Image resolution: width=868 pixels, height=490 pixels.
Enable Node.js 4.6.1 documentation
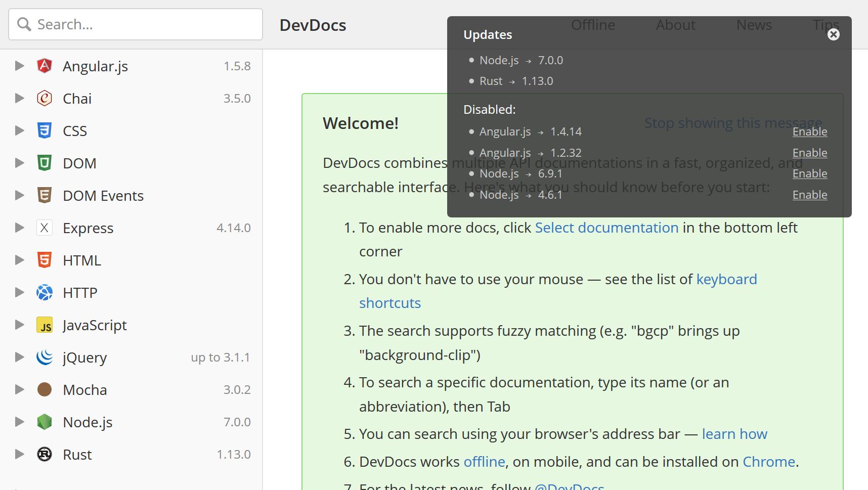810,195
